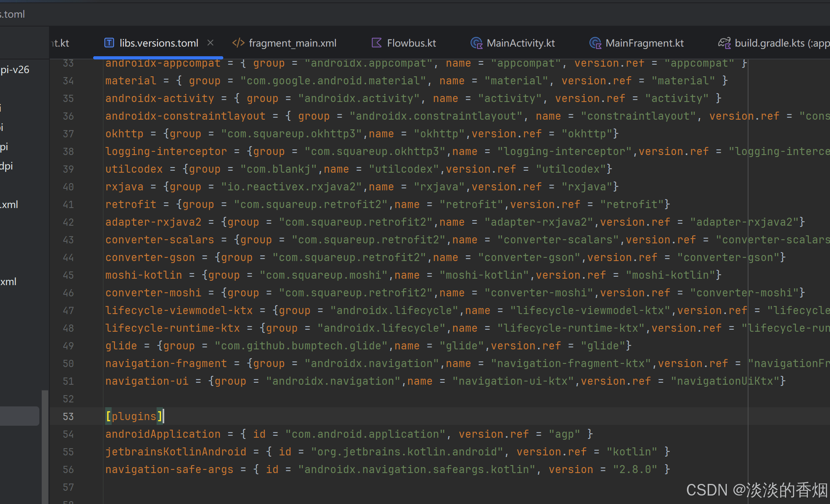Click the glide key on line 49
Screen dimensions: 830x504
coord(121,346)
